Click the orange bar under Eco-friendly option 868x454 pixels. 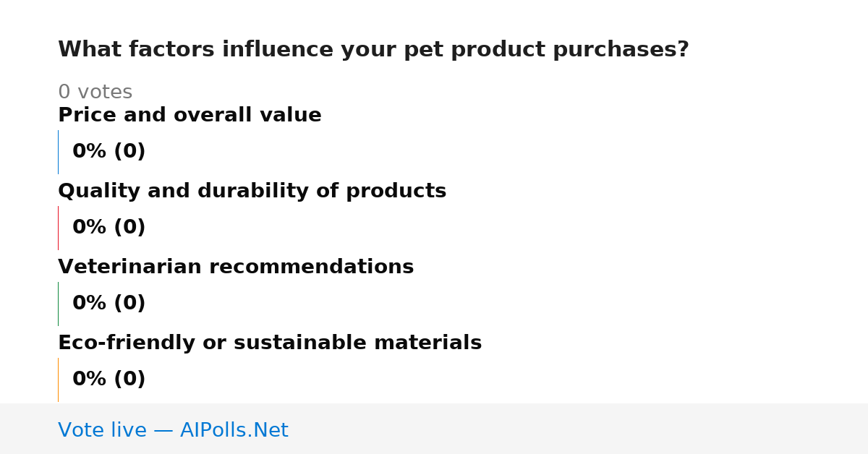pos(58,380)
